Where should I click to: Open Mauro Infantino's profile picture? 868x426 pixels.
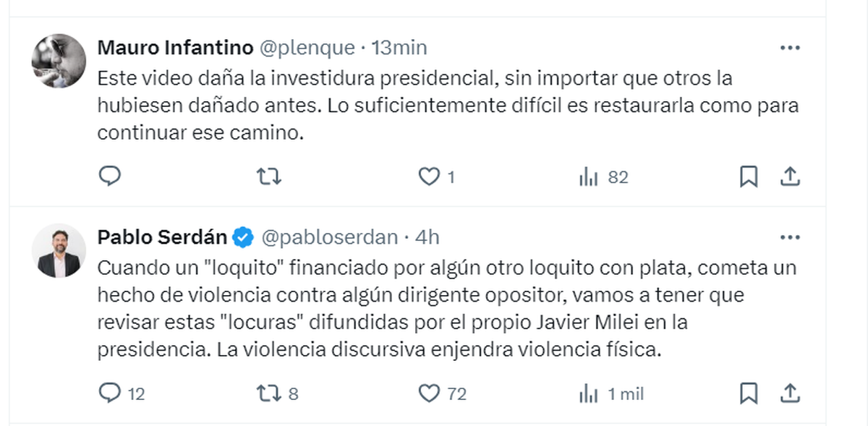[59, 61]
